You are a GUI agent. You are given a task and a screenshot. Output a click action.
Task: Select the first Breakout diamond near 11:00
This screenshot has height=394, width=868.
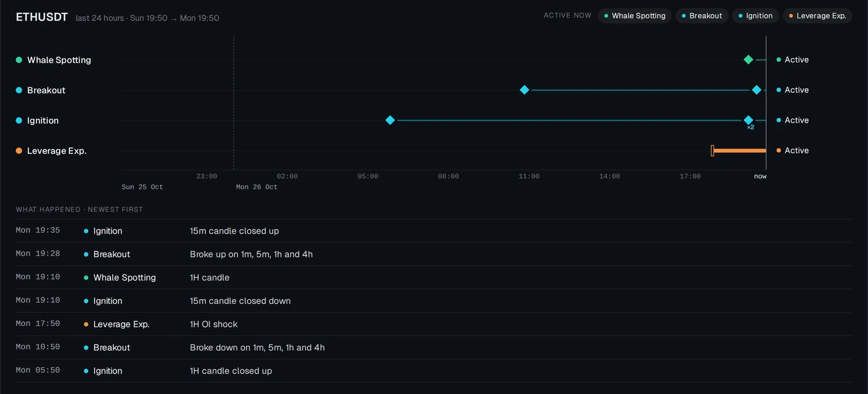click(x=524, y=90)
